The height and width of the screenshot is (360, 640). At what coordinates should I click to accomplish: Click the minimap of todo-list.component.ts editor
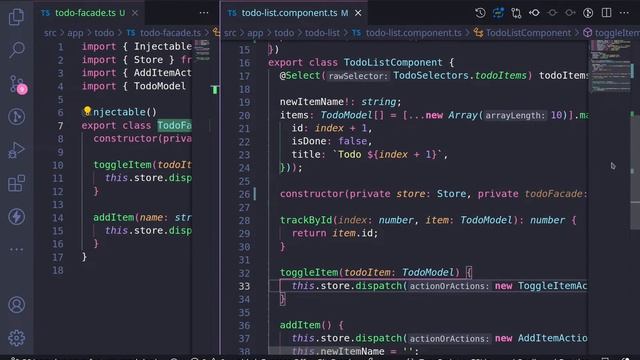coord(610,66)
